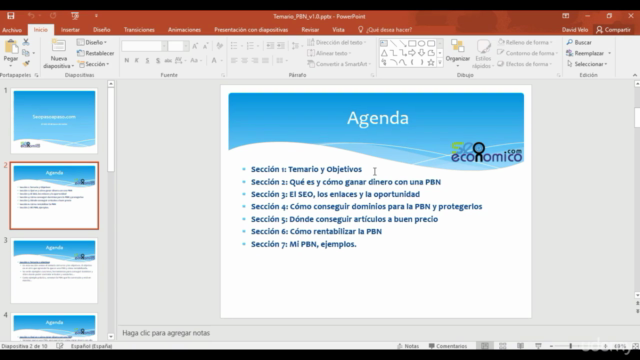This screenshot has width=640, height=360.
Task: Click Haga clic para agregar notas area
Action: [x=166, y=333]
